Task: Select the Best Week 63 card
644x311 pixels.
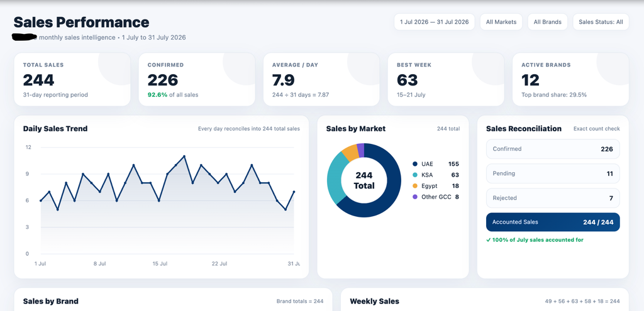Action: pos(446,80)
